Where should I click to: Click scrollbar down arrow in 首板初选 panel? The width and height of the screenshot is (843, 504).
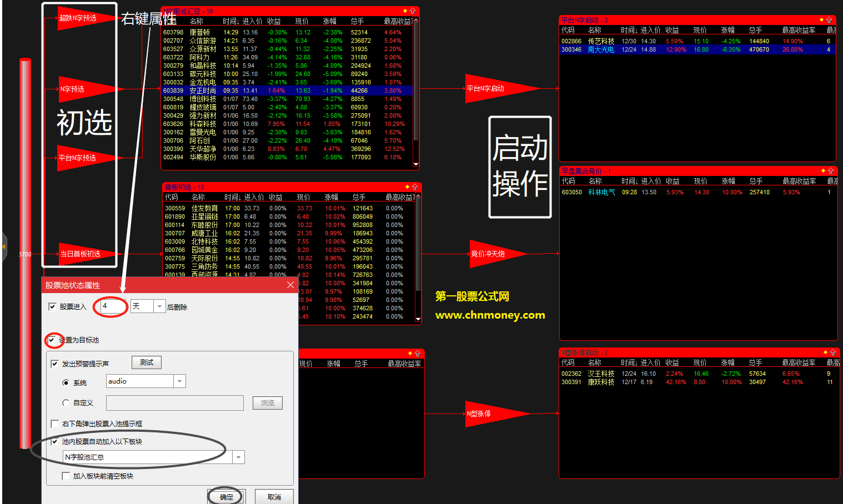pos(418,319)
